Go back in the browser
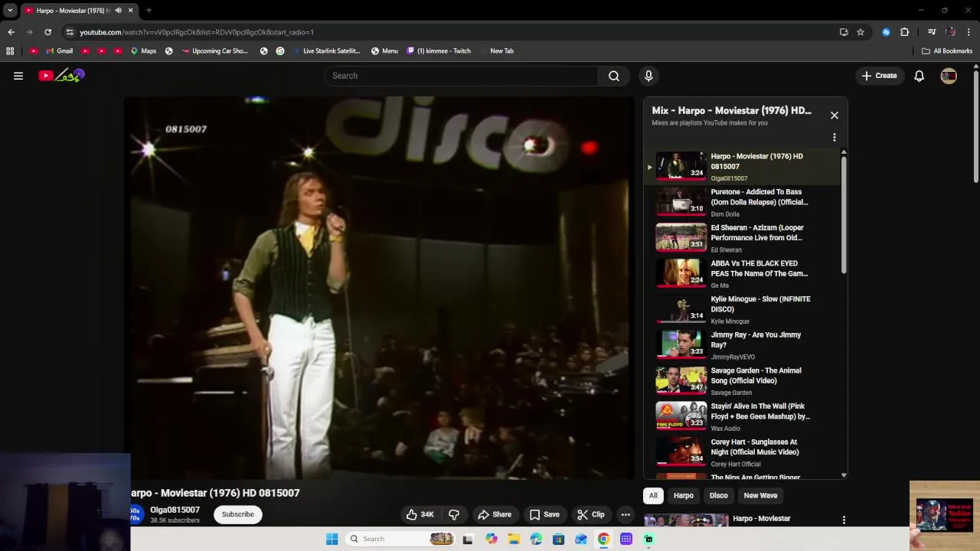 point(11,32)
